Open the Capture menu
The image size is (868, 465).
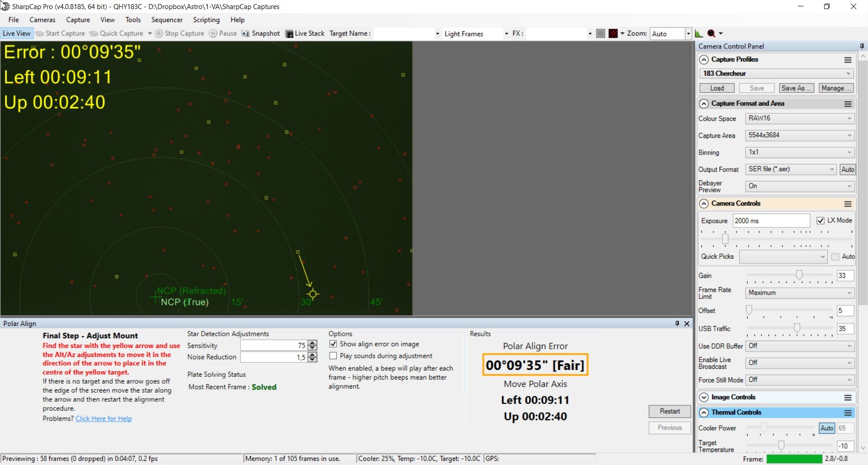tap(78, 20)
